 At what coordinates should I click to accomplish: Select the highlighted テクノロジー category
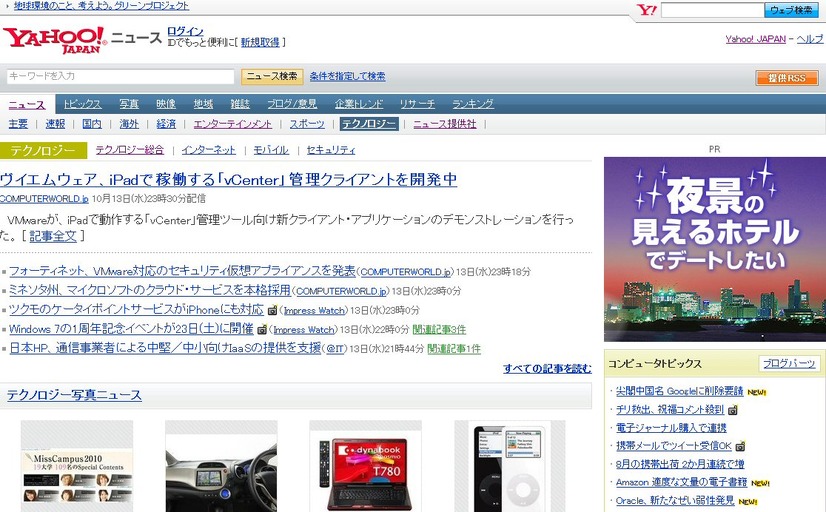(369, 124)
